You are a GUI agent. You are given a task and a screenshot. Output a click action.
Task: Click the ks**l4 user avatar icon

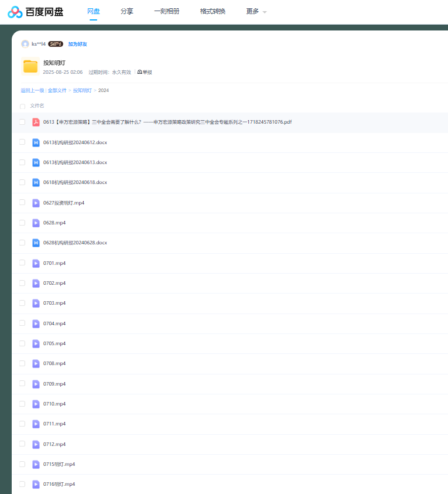coord(25,44)
